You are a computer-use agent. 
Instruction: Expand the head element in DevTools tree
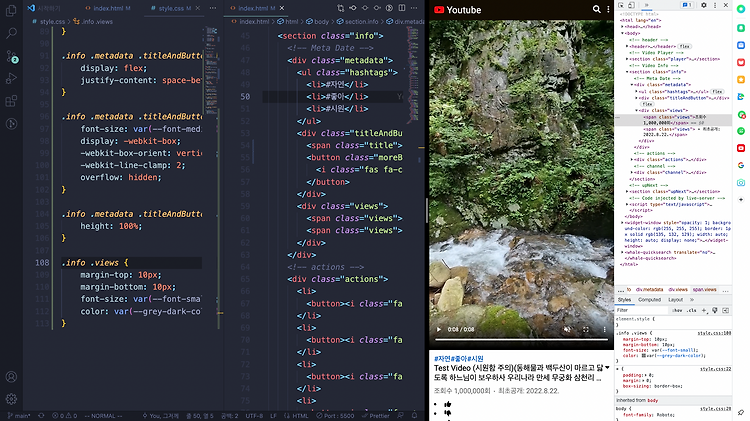[x=622, y=27]
